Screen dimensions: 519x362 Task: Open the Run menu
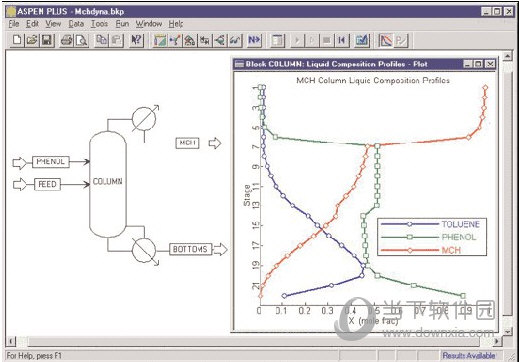point(122,24)
